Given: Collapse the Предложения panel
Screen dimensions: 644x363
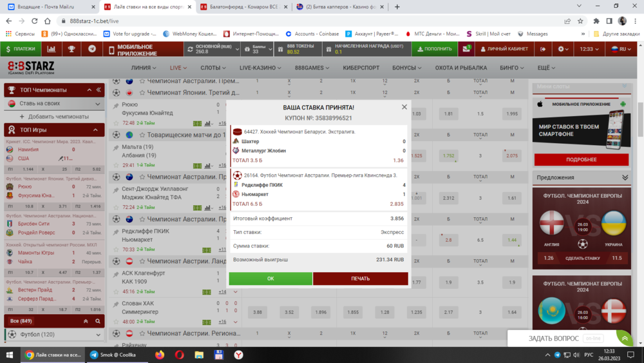Looking at the screenshot, I should 625,177.
